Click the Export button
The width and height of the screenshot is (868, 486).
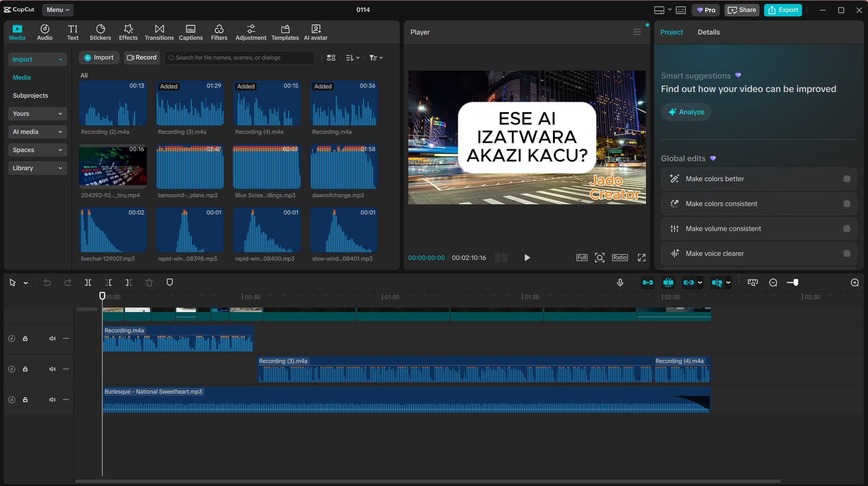coord(783,10)
